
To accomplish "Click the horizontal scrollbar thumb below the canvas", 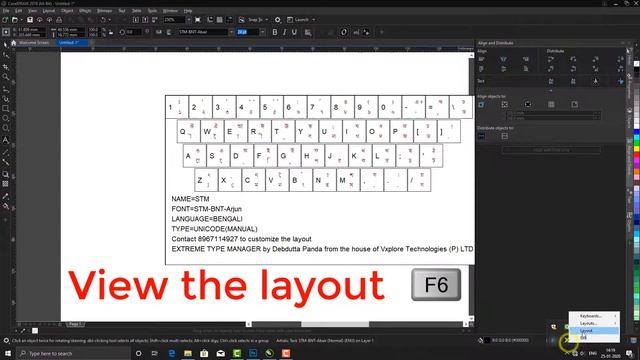I will [x=335, y=324].
